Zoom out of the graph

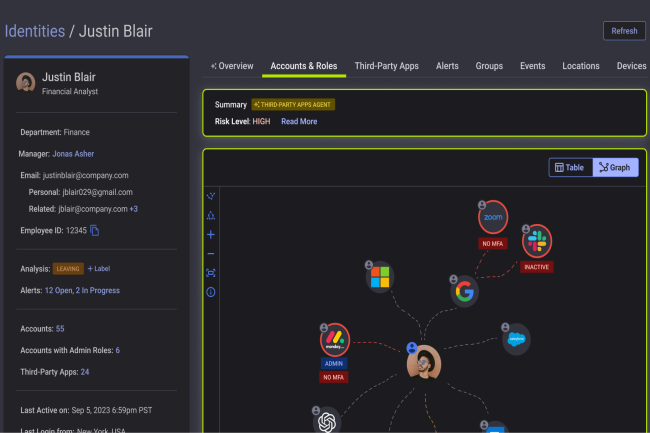[x=210, y=253]
